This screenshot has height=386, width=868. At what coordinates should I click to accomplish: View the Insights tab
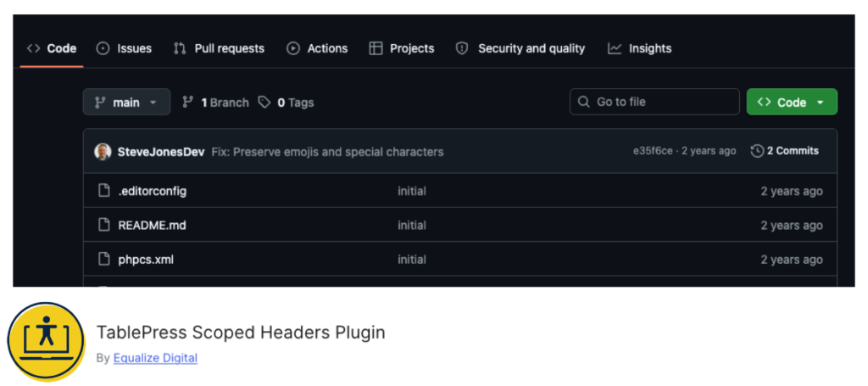(x=639, y=48)
